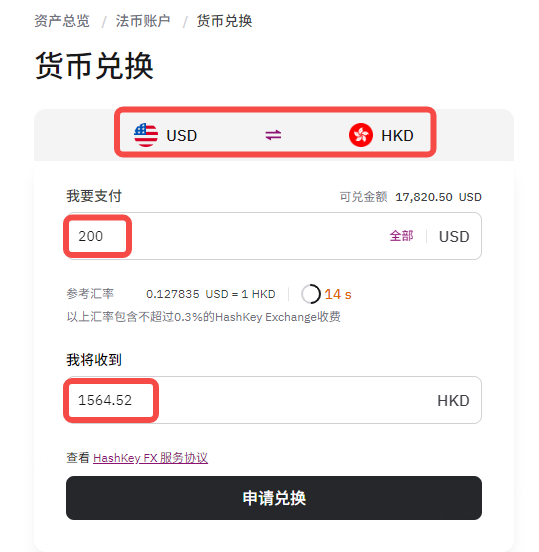
Task: Click the circular countdown refresh icon
Action: click(x=311, y=294)
